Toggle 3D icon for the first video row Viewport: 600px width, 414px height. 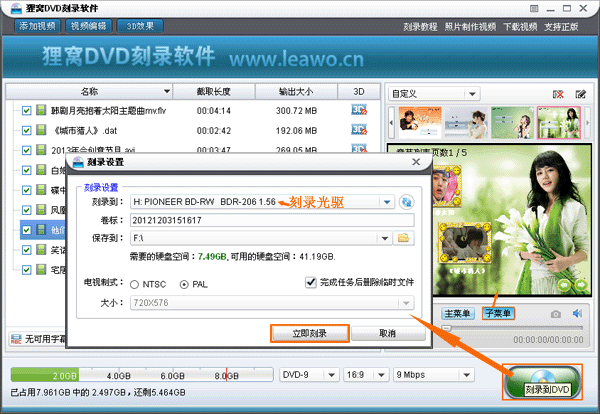[359, 110]
